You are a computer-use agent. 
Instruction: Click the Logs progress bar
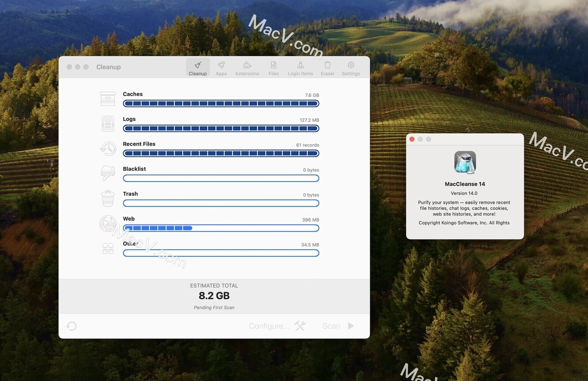point(221,128)
